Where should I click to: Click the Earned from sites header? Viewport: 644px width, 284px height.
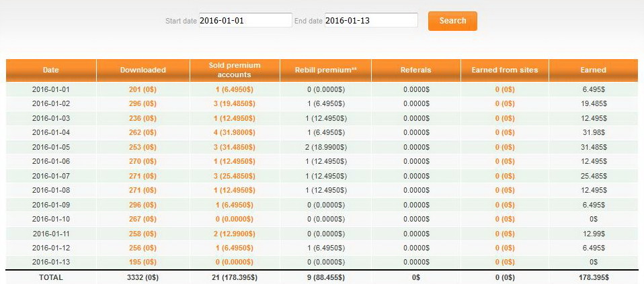point(505,70)
